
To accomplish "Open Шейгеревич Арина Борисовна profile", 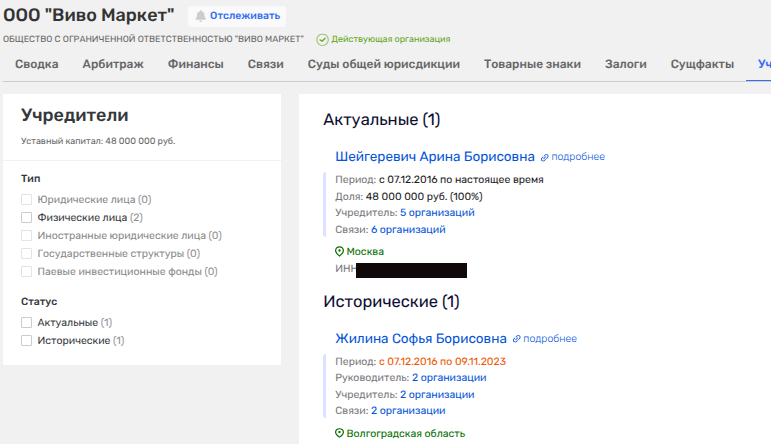I will [x=435, y=156].
